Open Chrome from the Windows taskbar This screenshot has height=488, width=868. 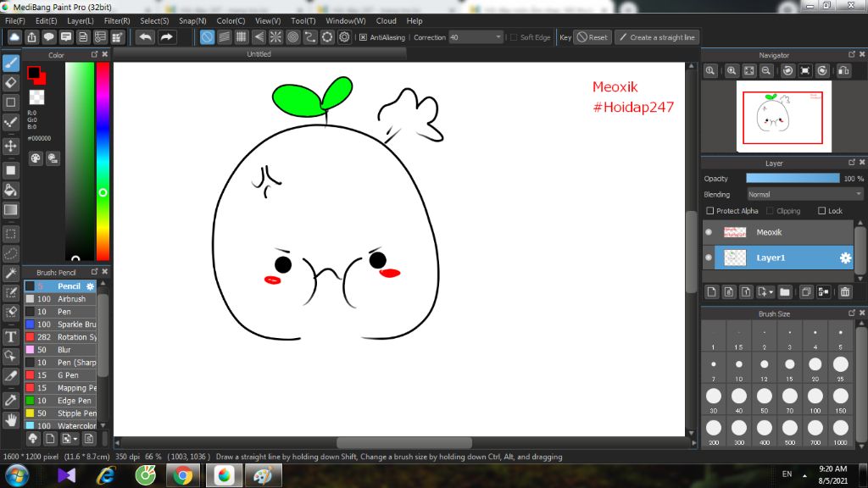point(182,476)
